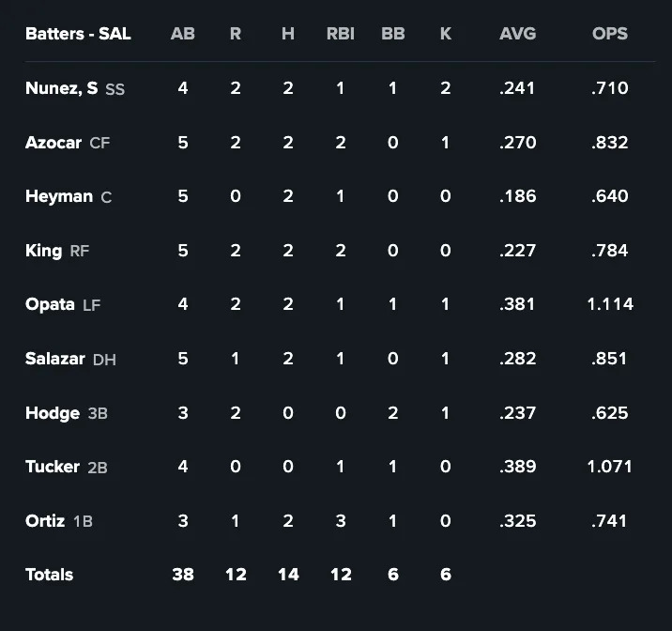Open Tucker's player page
The height and width of the screenshot is (631, 672).
(53, 467)
